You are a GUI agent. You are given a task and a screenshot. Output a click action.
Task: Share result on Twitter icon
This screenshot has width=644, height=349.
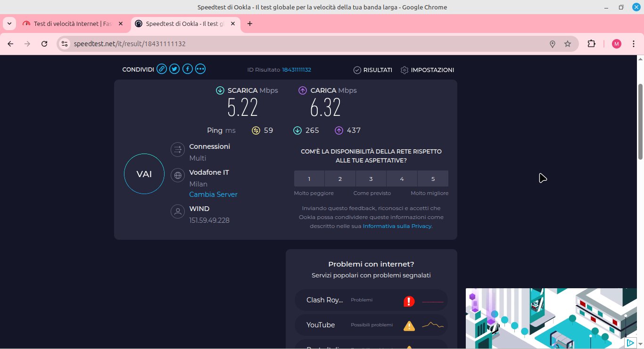tap(174, 69)
